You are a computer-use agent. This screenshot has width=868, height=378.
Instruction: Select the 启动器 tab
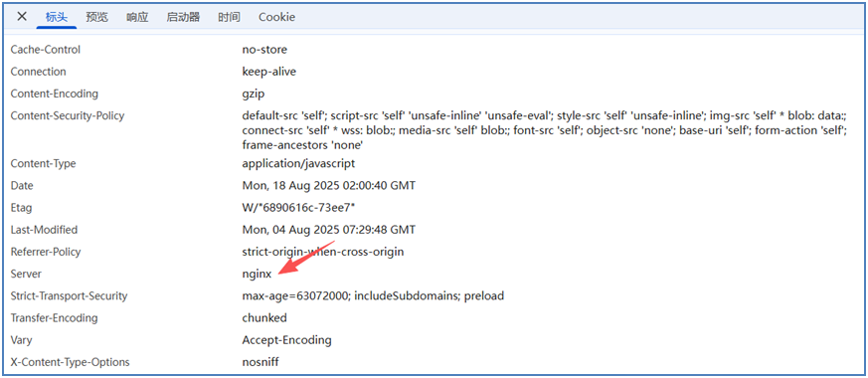click(x=183, y=17)
